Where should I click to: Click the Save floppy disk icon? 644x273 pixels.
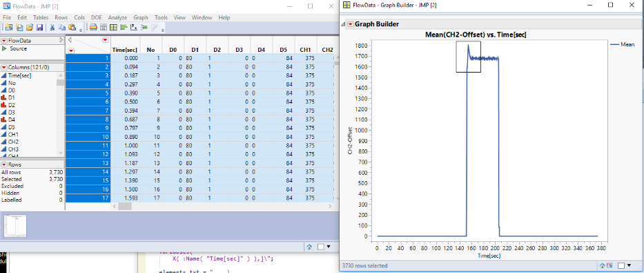(39, 28)
